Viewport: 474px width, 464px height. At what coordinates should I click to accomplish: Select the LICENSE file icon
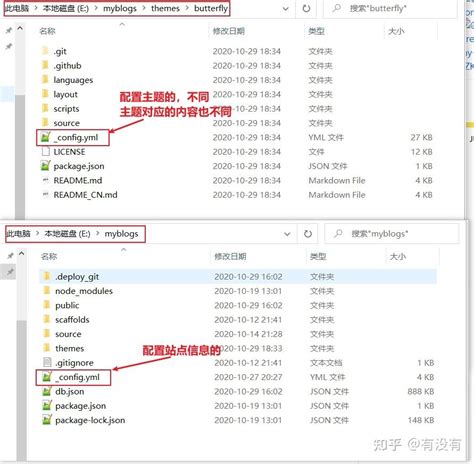[45, 152]
